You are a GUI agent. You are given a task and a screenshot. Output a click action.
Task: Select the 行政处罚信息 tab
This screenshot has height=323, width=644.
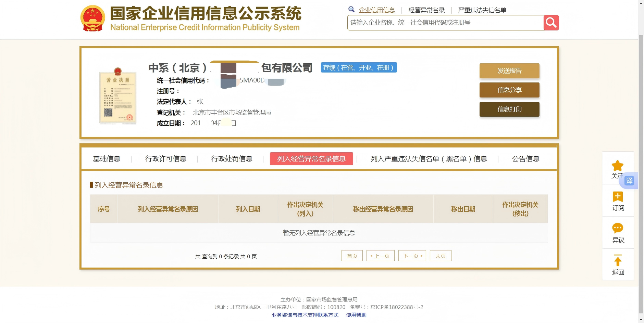tap(232, 159)
